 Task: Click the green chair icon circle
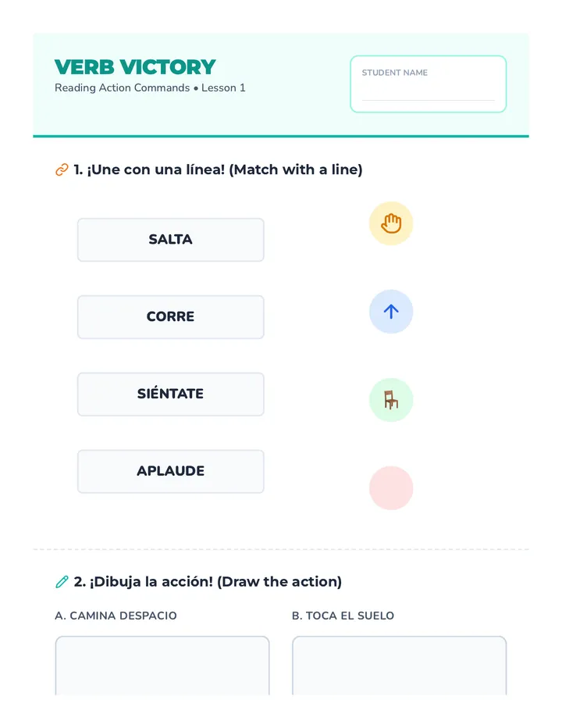pos(391,400)
